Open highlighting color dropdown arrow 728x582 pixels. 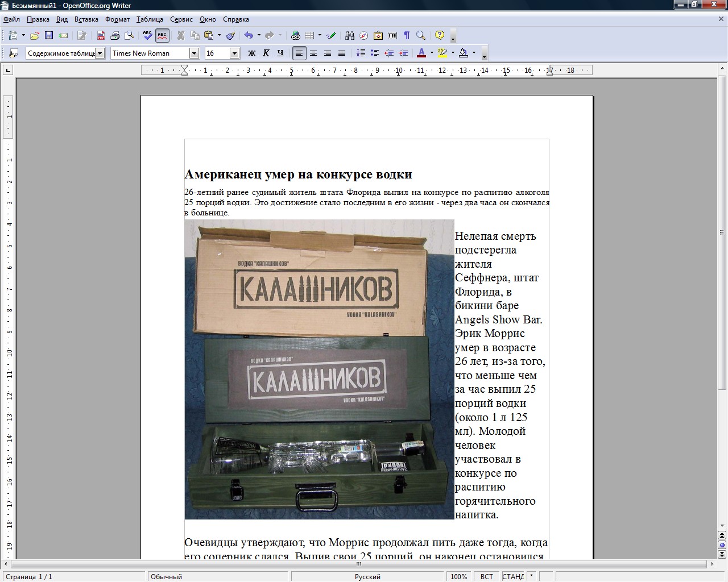pyautogui.click(x=453, y=53)
